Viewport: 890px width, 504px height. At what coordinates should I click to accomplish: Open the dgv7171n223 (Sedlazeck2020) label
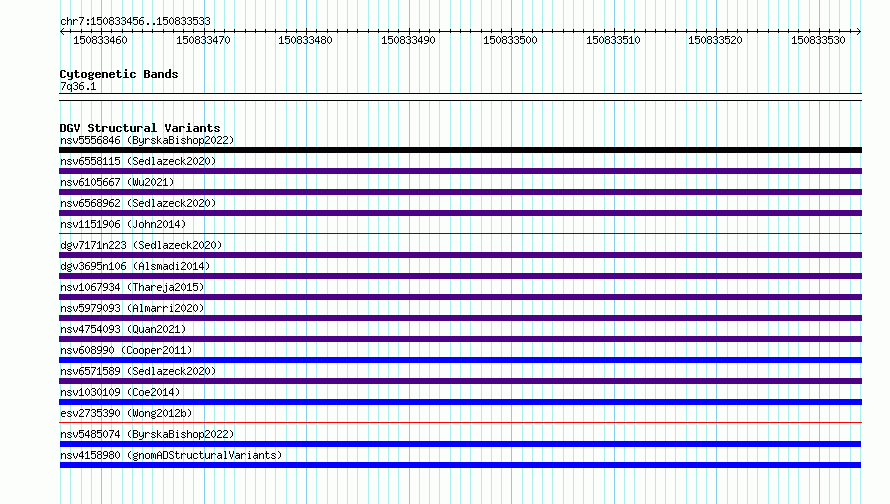coord(141,245)
